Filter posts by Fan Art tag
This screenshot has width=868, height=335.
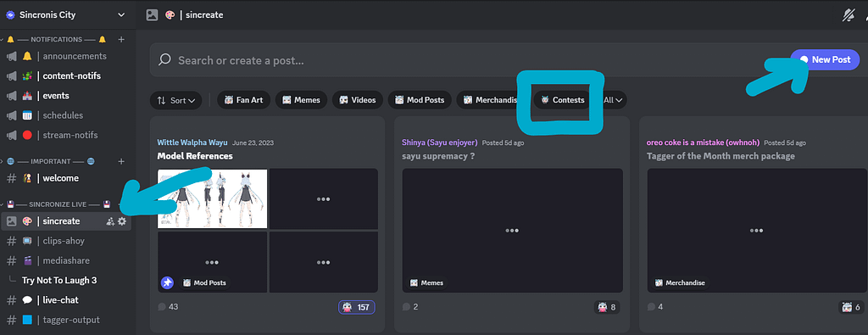(x=243, y=100)
